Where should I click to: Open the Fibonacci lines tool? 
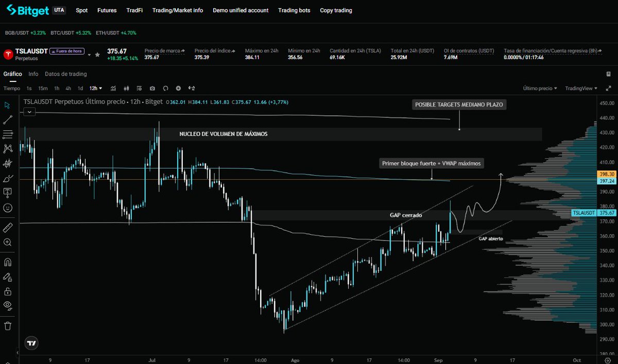(8, 134)
